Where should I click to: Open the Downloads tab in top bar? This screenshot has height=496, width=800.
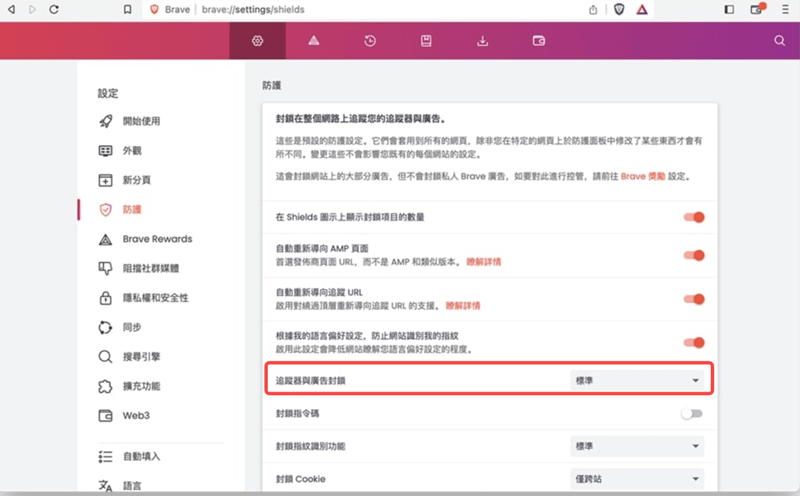(482, 41)
